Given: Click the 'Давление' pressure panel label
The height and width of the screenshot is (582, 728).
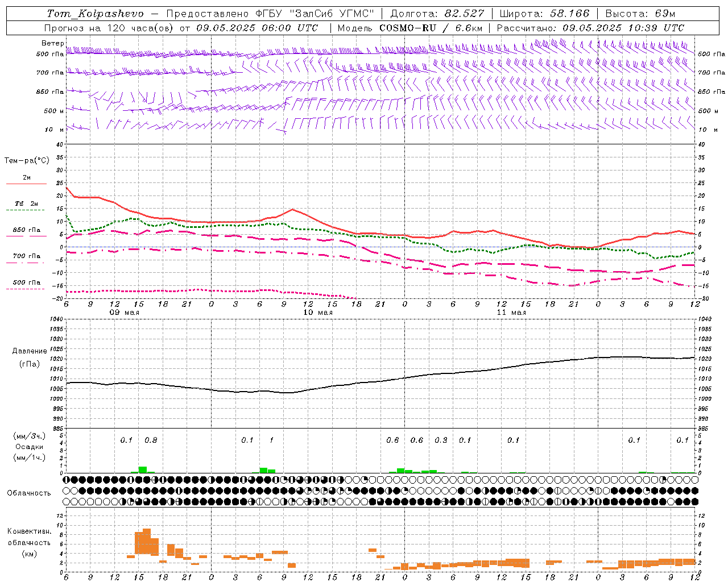Looking at the screenshot, I should coord(30,351).
